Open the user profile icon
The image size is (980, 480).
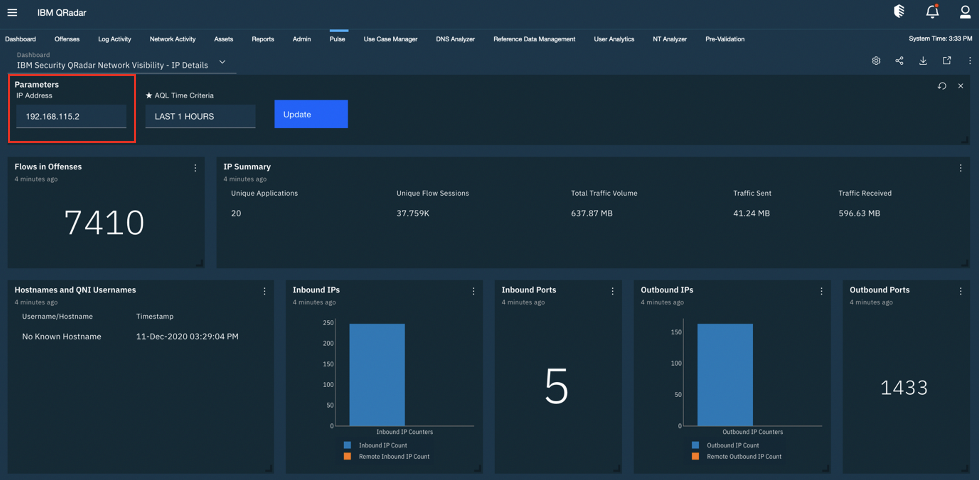(966, 12)
